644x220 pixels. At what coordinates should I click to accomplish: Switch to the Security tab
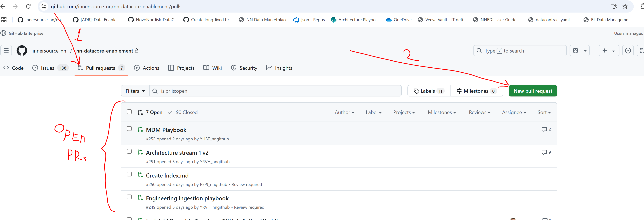coord(244,68)
